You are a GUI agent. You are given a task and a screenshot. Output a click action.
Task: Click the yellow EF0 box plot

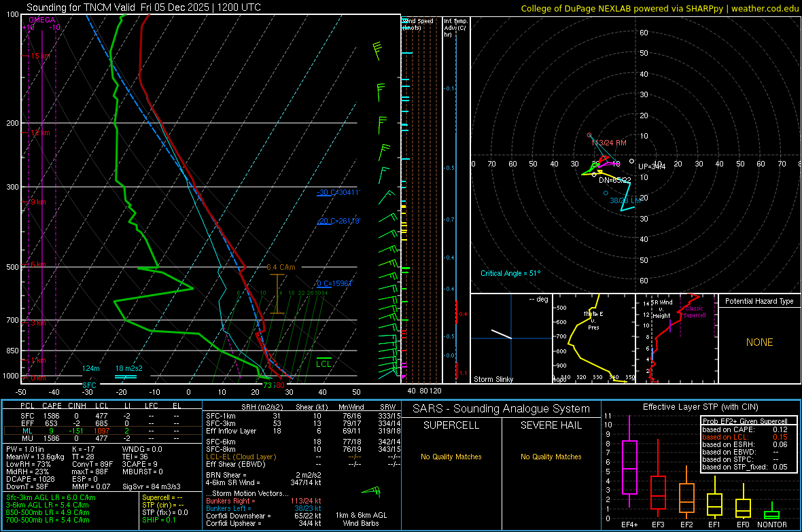743,502
